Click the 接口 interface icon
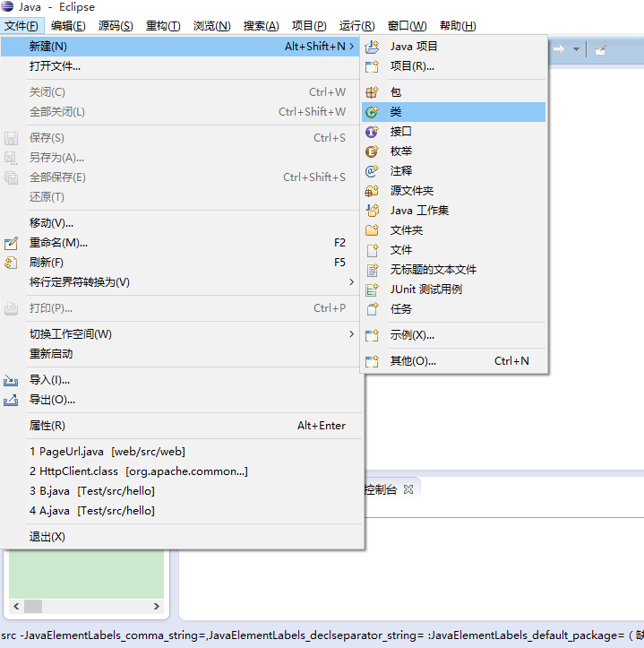 [x=372, y=132]
